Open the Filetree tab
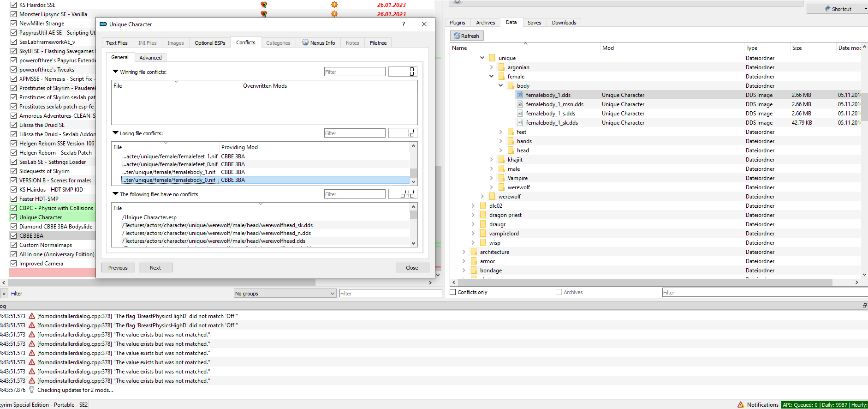 coord(378,43)
